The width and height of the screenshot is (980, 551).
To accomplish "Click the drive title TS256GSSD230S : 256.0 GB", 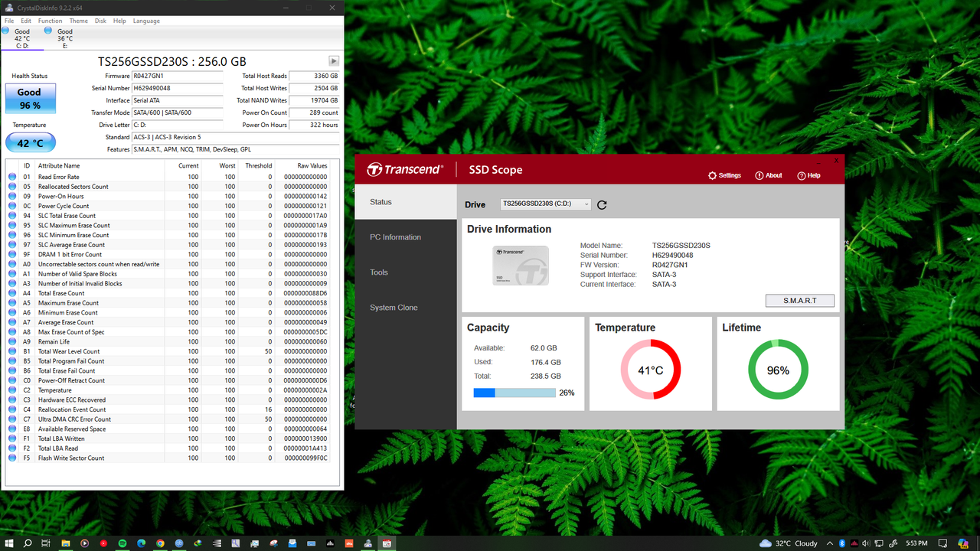I will [172, 61].
